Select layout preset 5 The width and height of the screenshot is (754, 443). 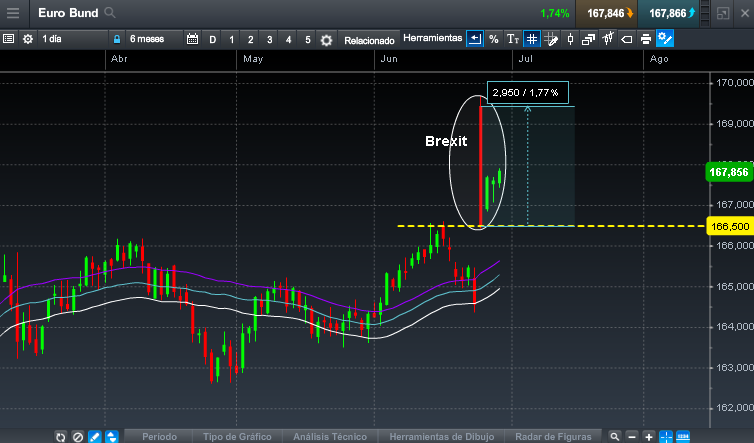coord(308,39)
